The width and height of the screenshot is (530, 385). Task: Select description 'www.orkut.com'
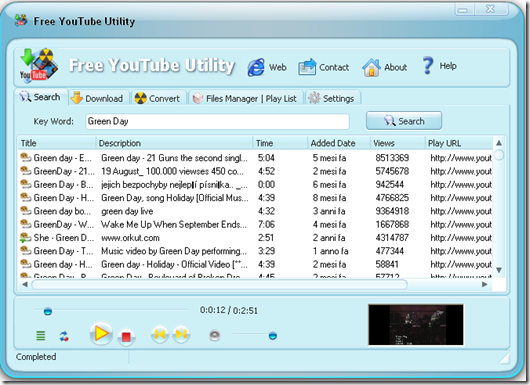click(x=130, y=238)
